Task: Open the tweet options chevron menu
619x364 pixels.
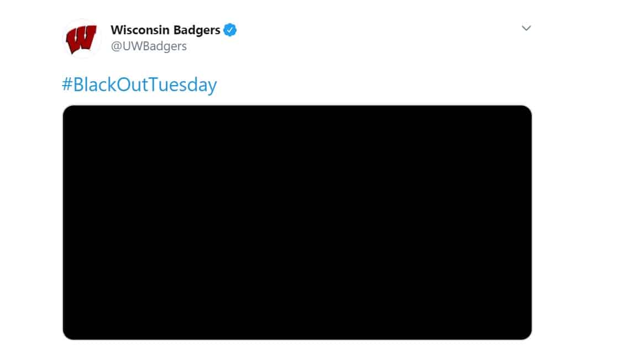Action: tap(526, 28)
